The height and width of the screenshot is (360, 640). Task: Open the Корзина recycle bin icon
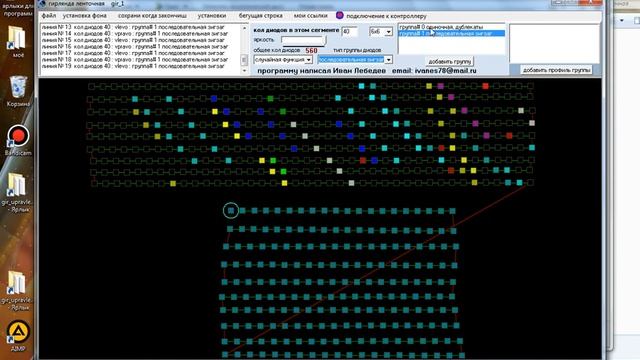[18, 91]
